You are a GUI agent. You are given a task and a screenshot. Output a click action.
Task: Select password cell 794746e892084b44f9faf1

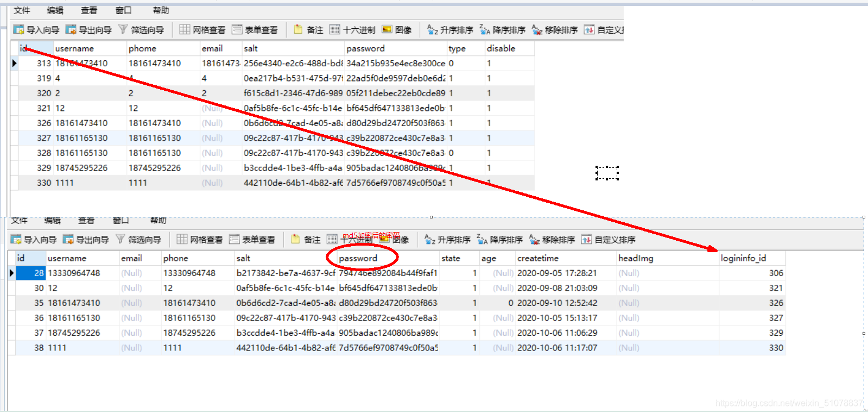(388, 273)
